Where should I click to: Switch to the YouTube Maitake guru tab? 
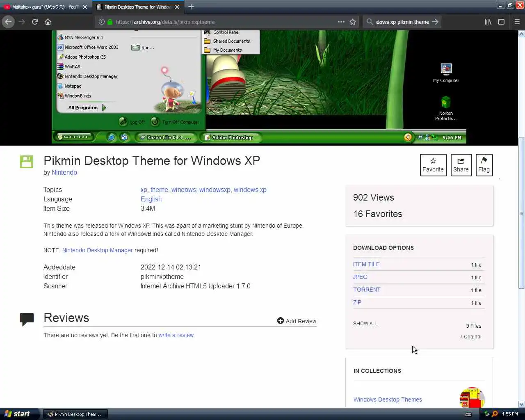click(x=46, y=7)
